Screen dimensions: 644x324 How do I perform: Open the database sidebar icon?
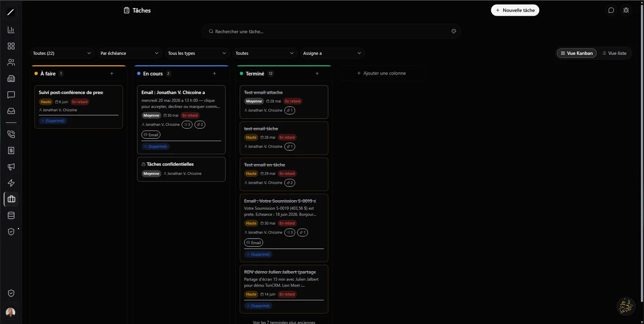tap(11, 216)
